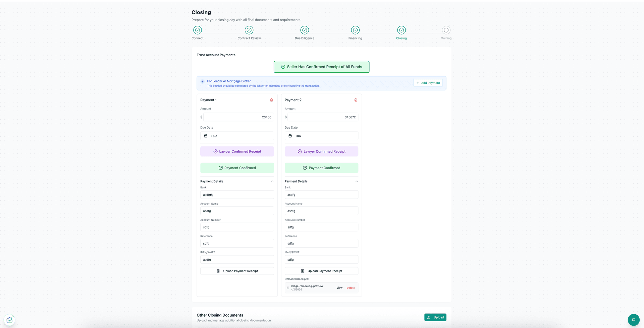The width and height of the screenshot is (644, 328).
Task: Select the For Lender or Mortgage Broker radio dot
Action: 202,81
